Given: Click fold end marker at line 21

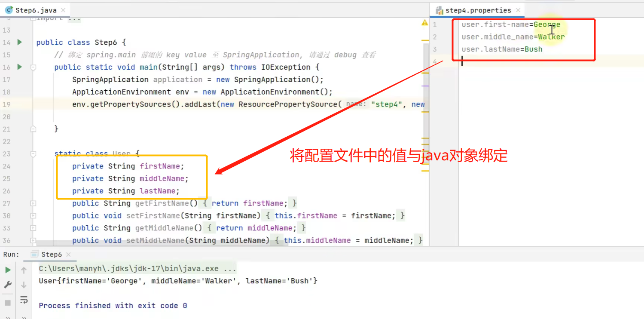Looking at the screenshot, I should point(33,129).
